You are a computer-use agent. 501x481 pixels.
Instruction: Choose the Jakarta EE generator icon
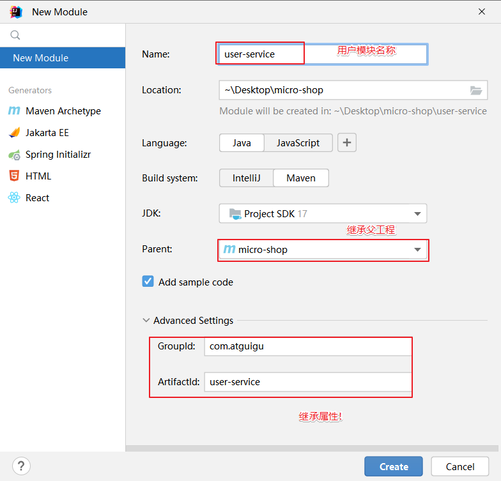(14, 133)
